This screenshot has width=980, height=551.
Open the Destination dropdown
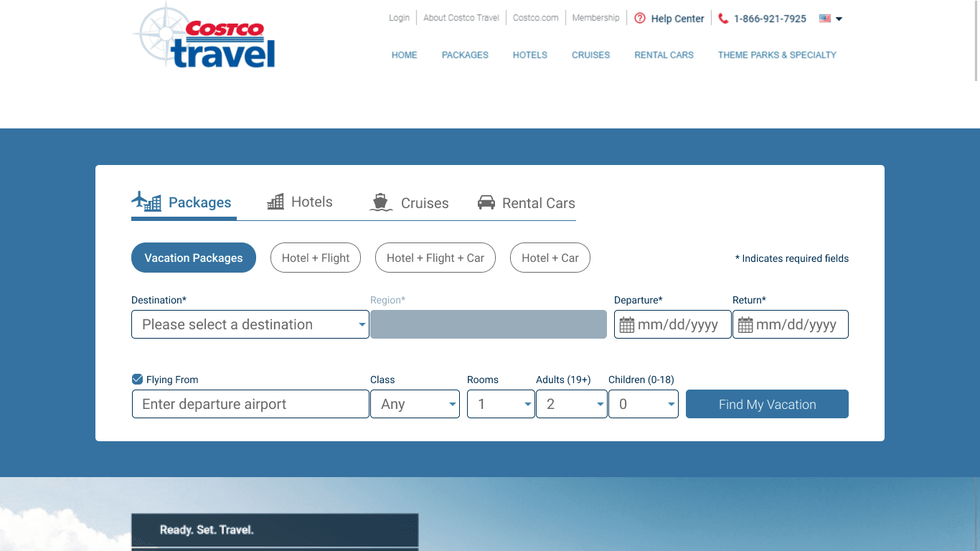[x=250, y=324]
